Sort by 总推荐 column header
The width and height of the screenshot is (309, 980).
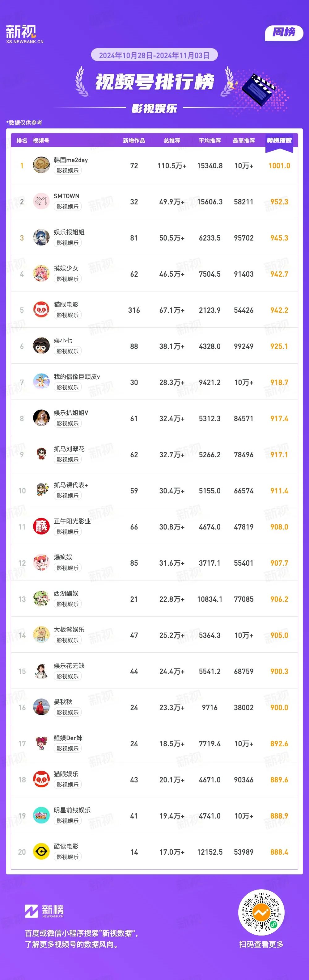point(172,141)
